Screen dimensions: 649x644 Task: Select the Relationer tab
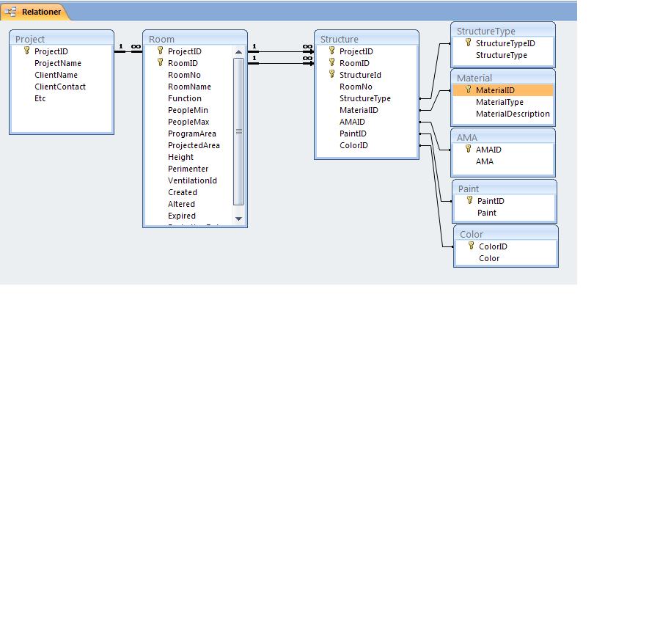click(x=35, y=12)
